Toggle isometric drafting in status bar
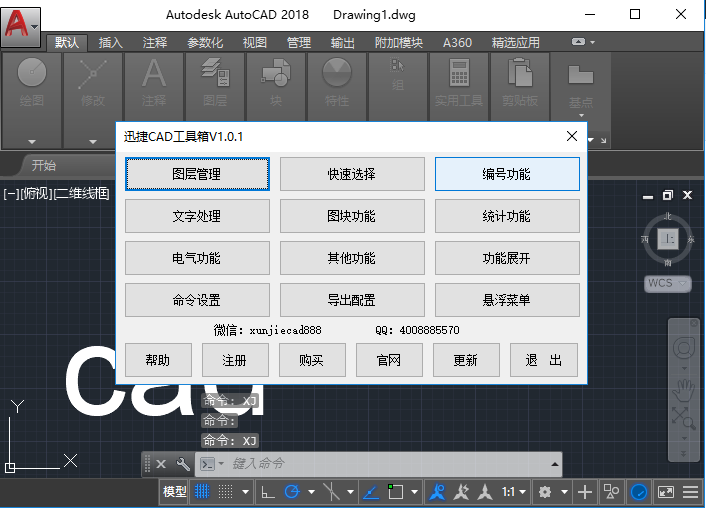706x508 pixels. point(331,492)
